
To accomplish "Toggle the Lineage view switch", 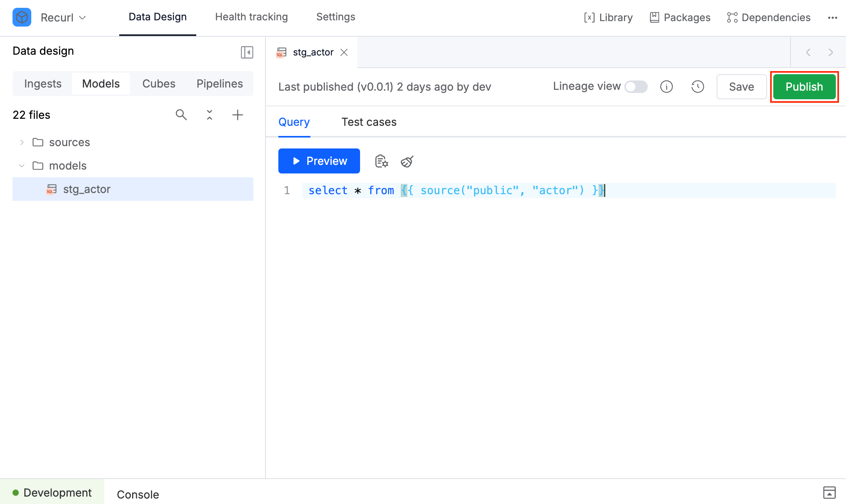I will (x=636, y=87).
